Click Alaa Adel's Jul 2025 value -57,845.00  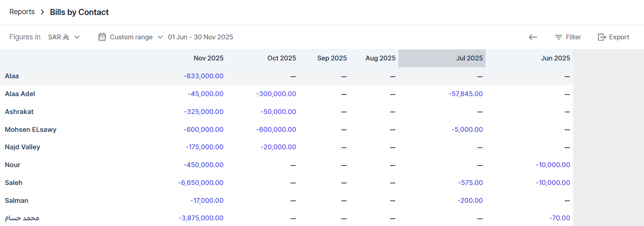point(465,94)
